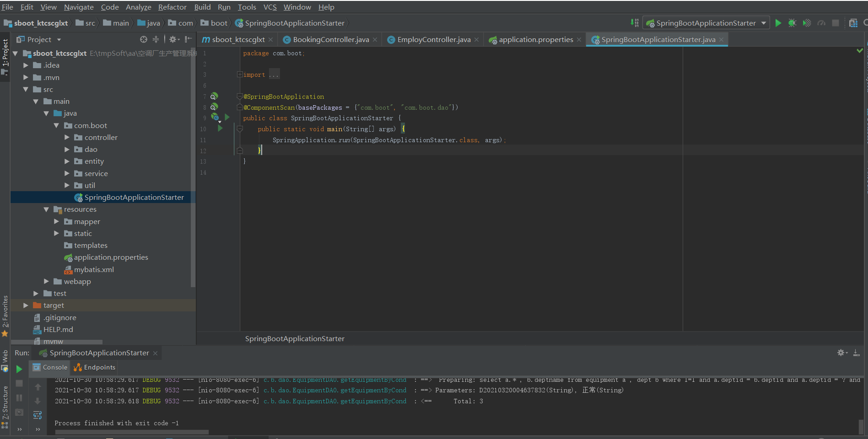Switch to application.properties tab
868x439 pixels.
(535, 39)
